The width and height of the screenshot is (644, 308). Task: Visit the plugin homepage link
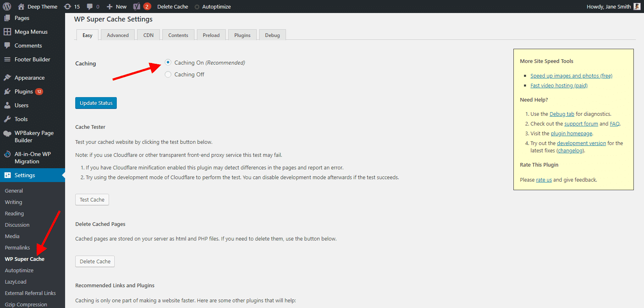point(572,133)
